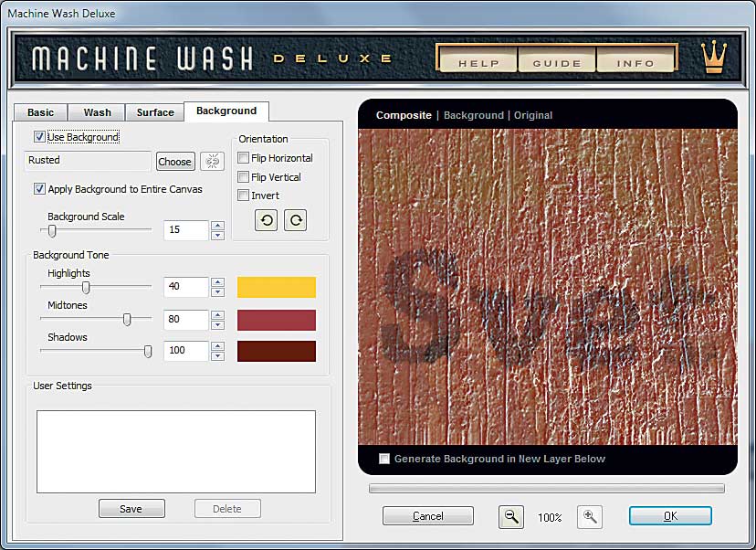Click the Shadows slider handle
The height and width of the screenshot is (550, 756).
click(x=148, y=351)
